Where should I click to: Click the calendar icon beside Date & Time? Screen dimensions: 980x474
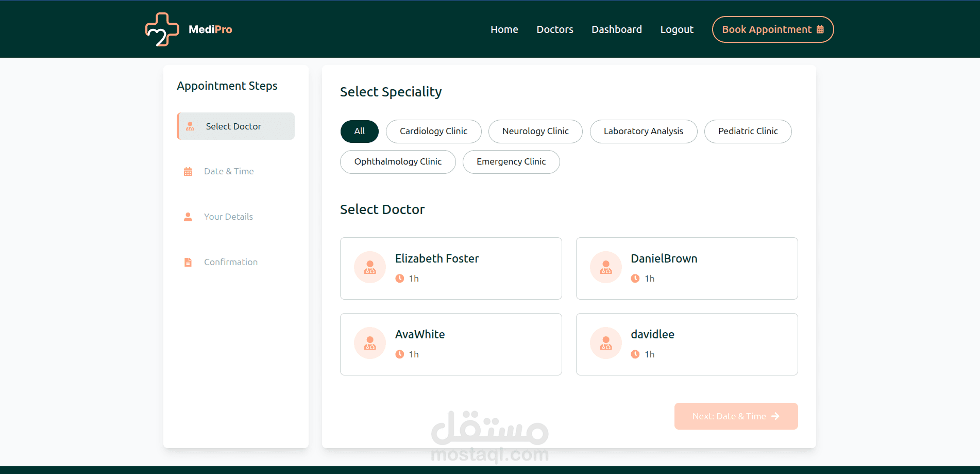188,171
